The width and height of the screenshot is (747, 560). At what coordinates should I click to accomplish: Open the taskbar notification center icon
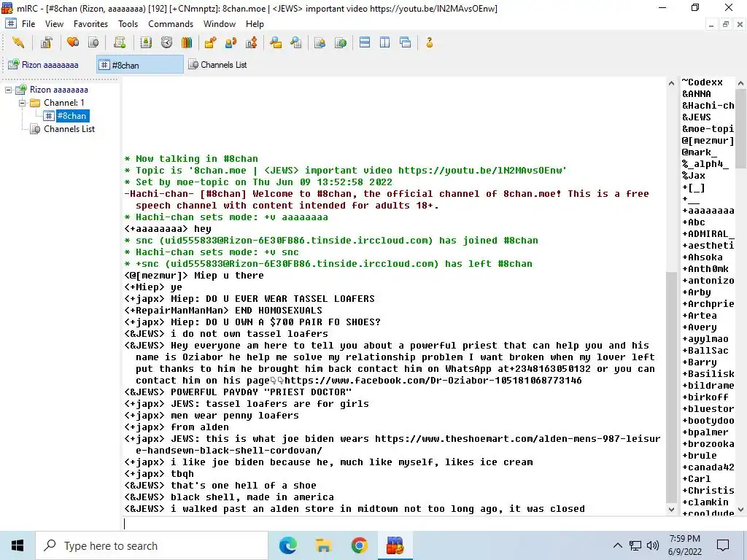(x=723, y=545)
